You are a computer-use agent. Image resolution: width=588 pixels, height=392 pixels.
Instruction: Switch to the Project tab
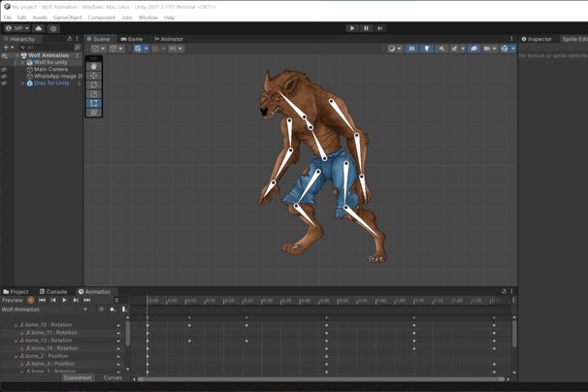coord(16,292)
